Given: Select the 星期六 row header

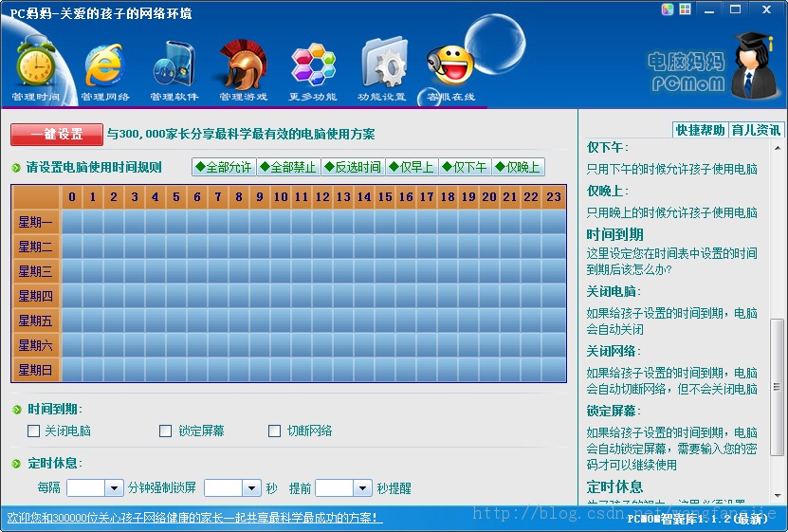Looking at the screenshot, I should [x=36, y=344].
